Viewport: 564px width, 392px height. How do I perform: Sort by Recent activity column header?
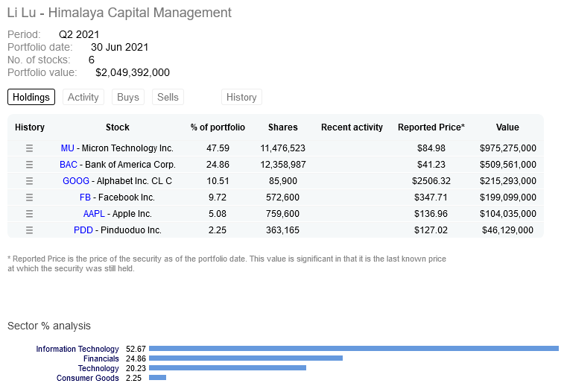coord(352,127)
